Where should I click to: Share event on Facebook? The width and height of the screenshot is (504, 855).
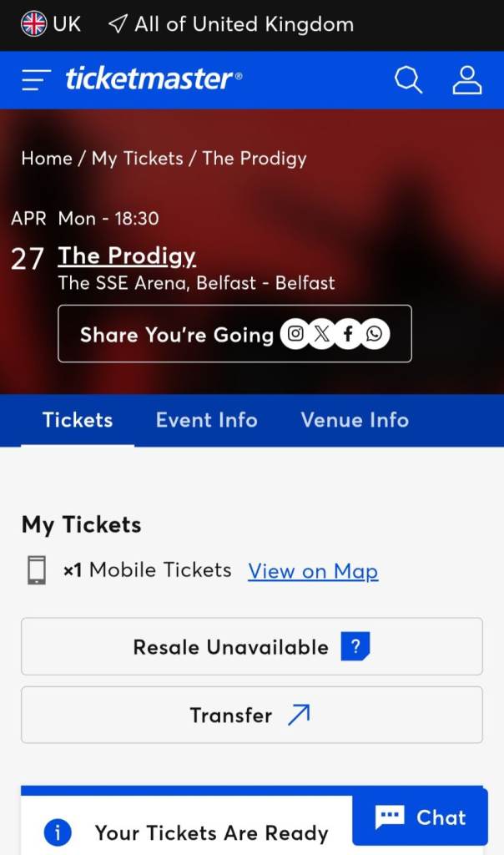pyautogui.click(x=348, y=335)
